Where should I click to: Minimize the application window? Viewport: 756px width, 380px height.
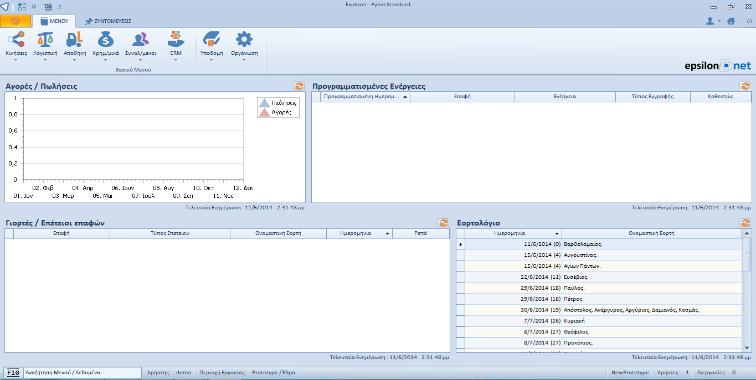[x=714, y=7]
